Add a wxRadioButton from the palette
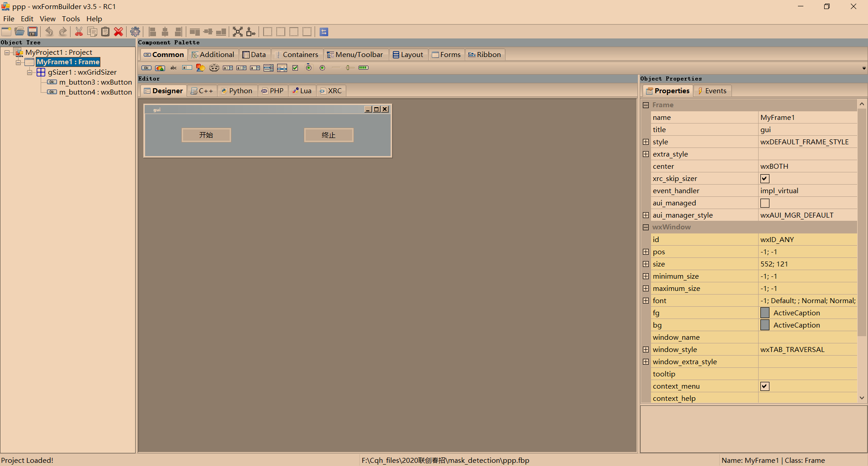868x466 pixels. pyautogui.click(x=322, y=68)
